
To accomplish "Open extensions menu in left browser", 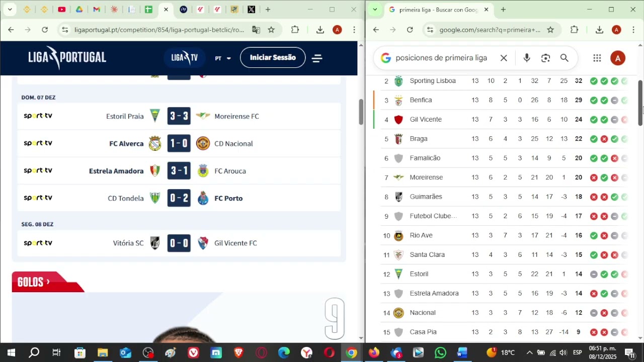I will tap(295, 30).
